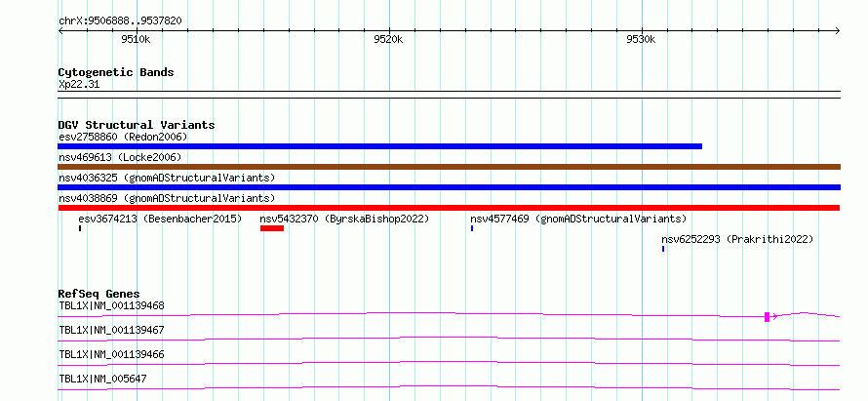Screen dimensions: 868x401
Task: Open esv2758860 (Redon2006) label
Action: tap(123, 137)
